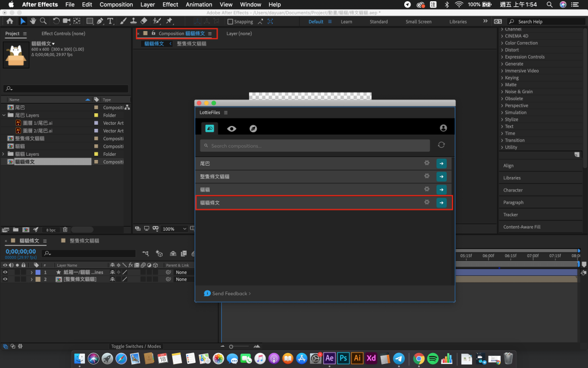This screenshot has height=368, width=588.
Task: Render 貓貓條文 with its arrow button
Action: click(x=442, y=202)
